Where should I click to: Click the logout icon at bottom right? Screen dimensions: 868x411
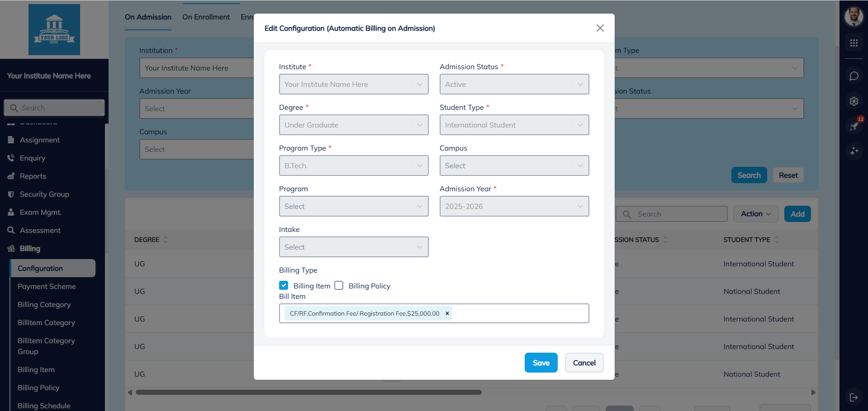(x=854, y=397)
